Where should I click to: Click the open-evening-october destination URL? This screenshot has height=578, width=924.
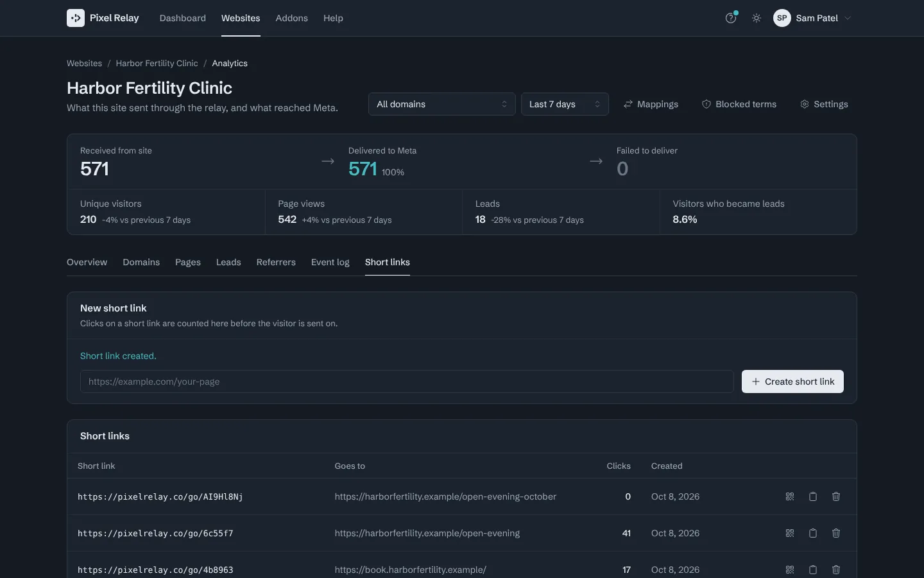pyautogui.click(x=445, y=496)
